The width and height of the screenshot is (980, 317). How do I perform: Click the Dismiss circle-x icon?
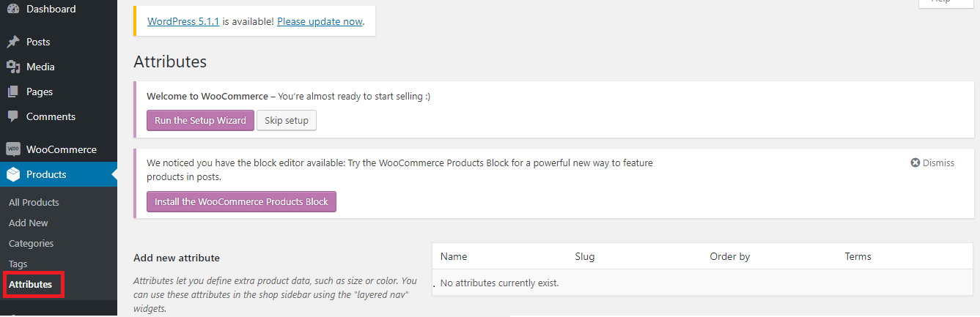(915, 163)
